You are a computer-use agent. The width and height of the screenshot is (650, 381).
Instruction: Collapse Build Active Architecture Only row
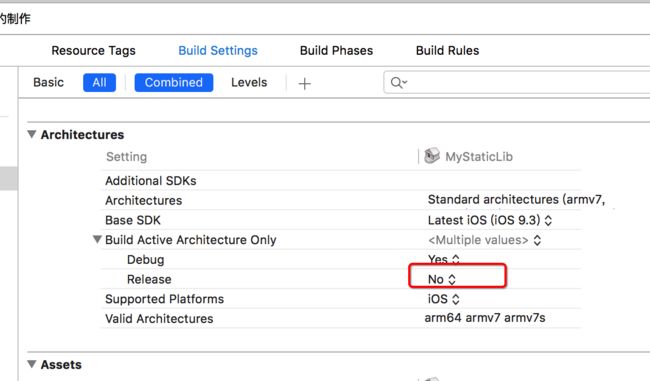pyautogui.click(x=97, y=239)
